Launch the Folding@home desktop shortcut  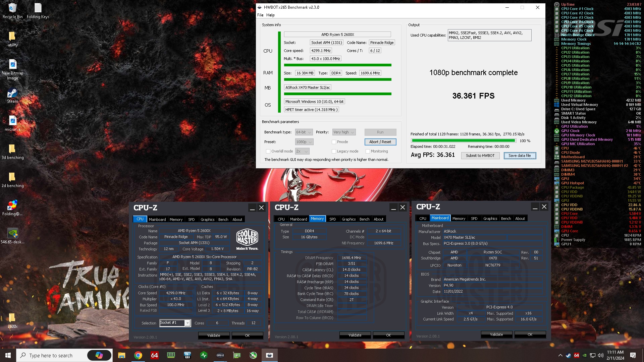pyautogui.click(x=12, y=208)
